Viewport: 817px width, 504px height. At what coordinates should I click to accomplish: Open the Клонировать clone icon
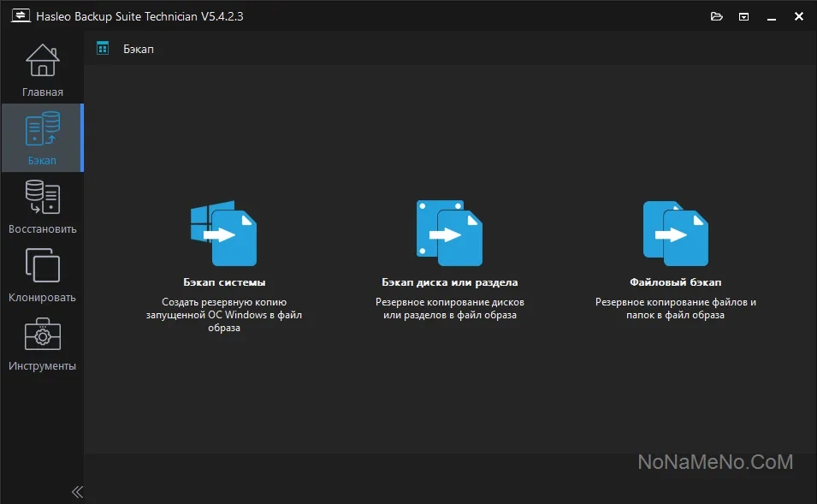[x=42, y=265]
